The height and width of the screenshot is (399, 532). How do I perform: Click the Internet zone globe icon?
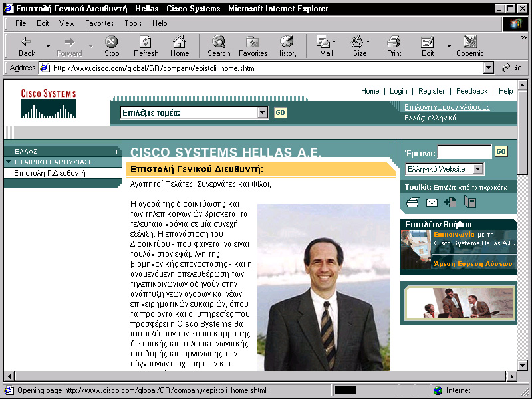pyautogui.click(x=438, y=390)
